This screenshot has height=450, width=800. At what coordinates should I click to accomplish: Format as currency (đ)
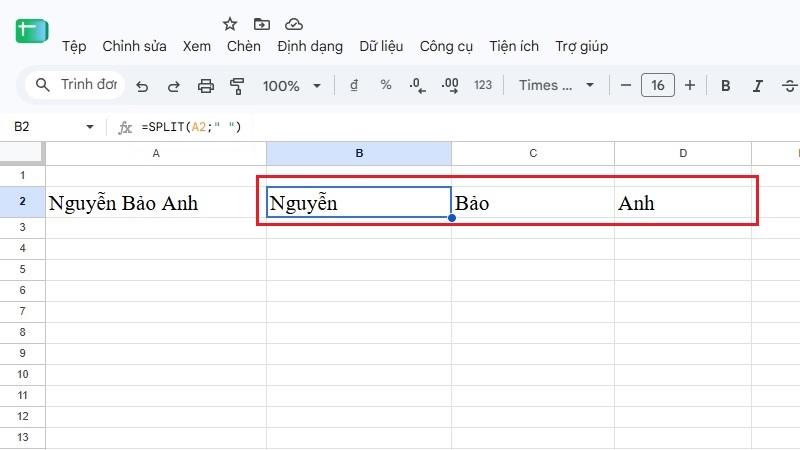pyautogui.click(x=354, y=85)
